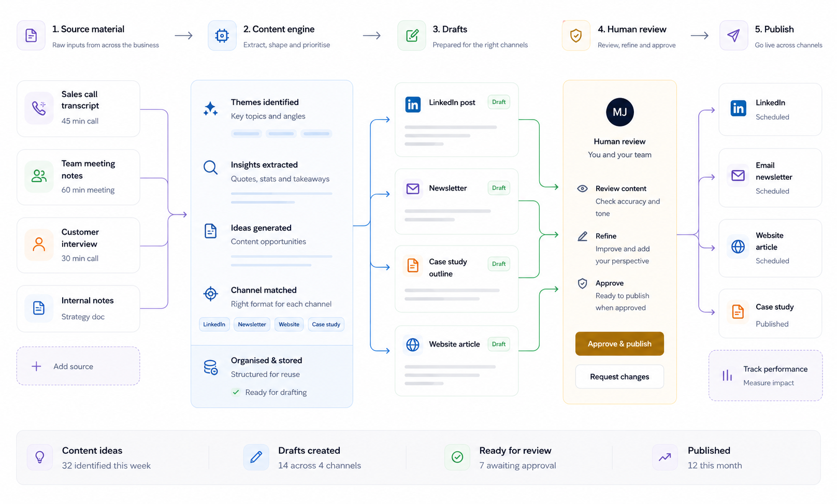The width and height of the screenshot is (837, 504).
Task: Click the '1. Source material' heading
Action: tap(89, 29)
